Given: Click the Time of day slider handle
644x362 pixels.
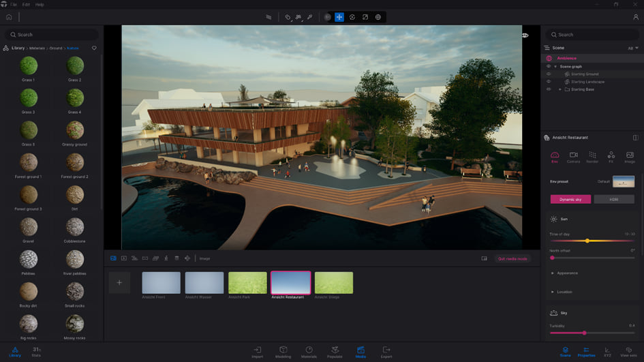Looking at the screenshot, I should pyautogui.click(x=587, y=241).
